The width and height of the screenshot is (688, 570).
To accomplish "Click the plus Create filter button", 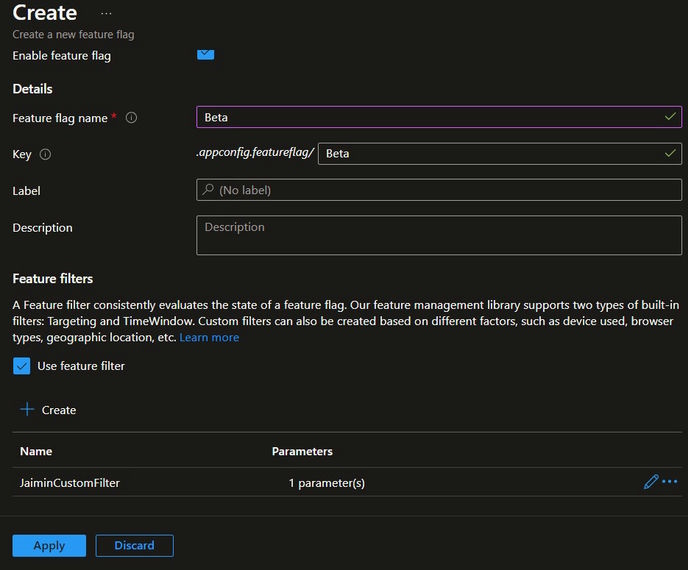I will click(x=48, y=410).
